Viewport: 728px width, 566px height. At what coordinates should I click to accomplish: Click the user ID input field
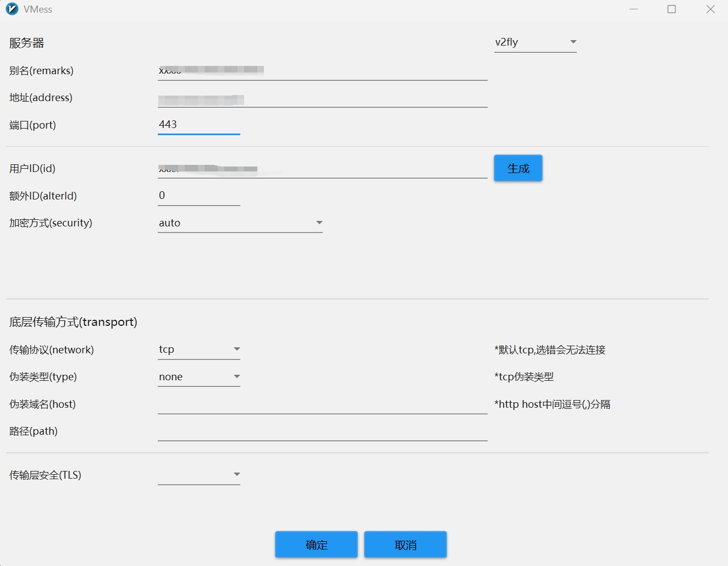coord(322,169)
